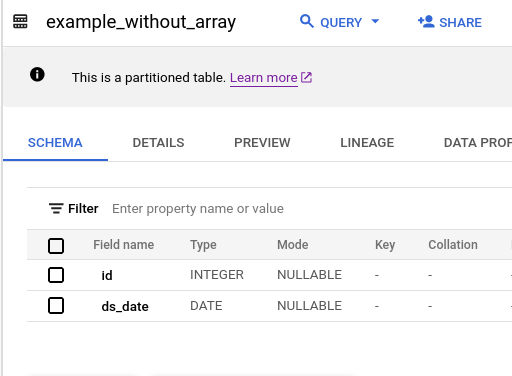The image size is (512, 376).
Task: Click the QUERY button
Action: pos(340,22)
